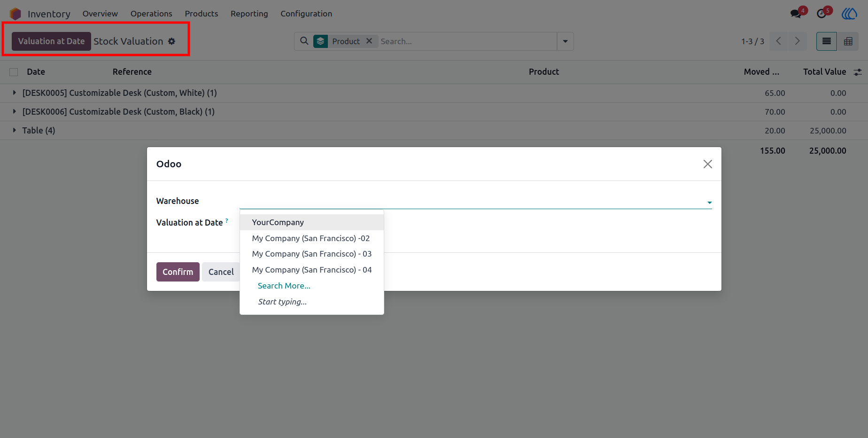
Task: Switch to list view
Action: (x=827, y=41)
